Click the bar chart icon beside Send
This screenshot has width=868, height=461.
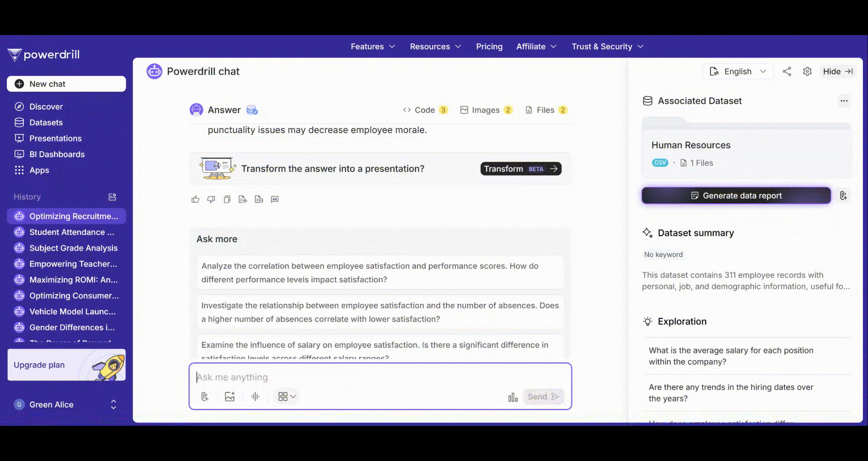tap(513, 397)
